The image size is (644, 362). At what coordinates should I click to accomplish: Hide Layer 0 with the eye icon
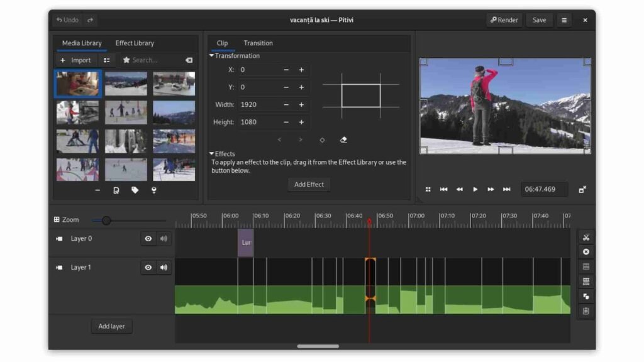148,239
